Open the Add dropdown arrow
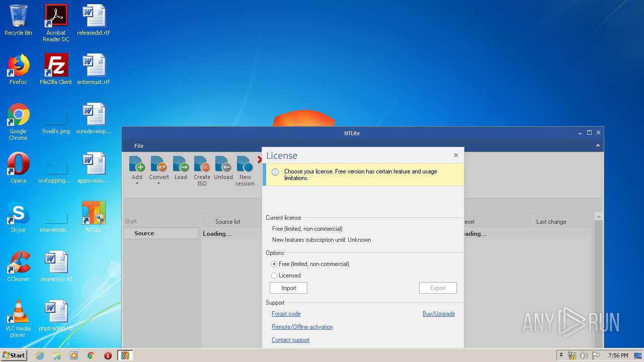 point(137,184)
